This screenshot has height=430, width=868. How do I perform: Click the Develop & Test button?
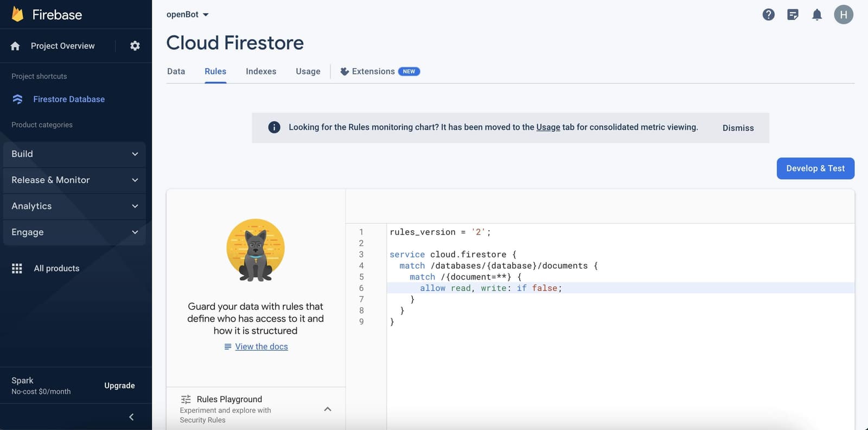pos(815,168)
